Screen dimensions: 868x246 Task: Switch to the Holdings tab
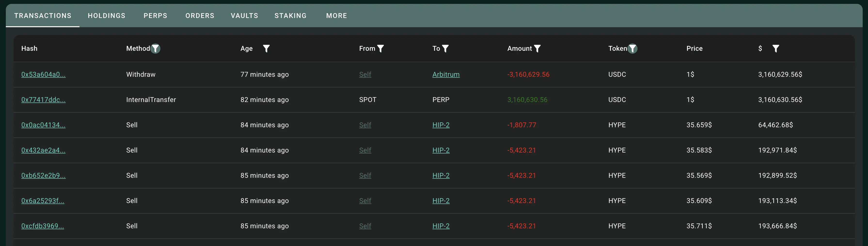(106, 16)
